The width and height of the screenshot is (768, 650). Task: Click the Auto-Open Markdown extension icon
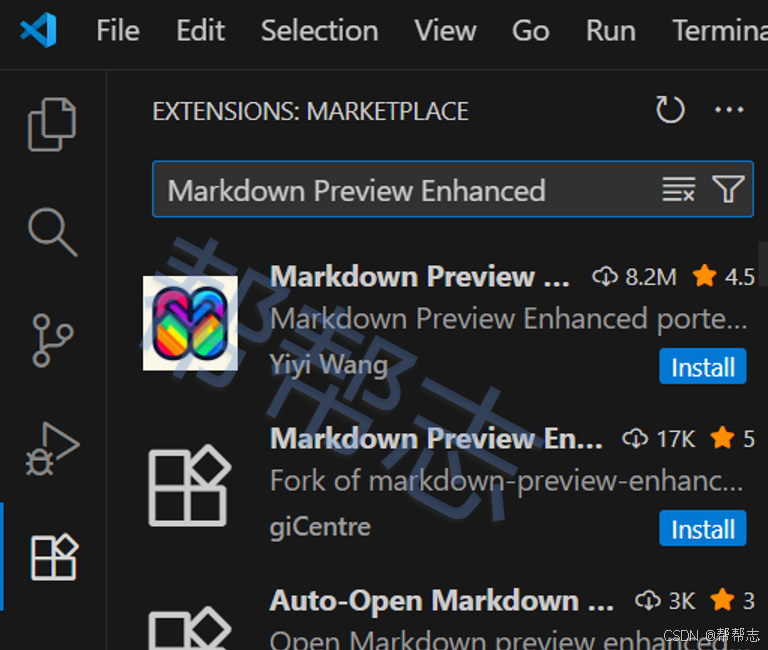(x=189, y=628)
